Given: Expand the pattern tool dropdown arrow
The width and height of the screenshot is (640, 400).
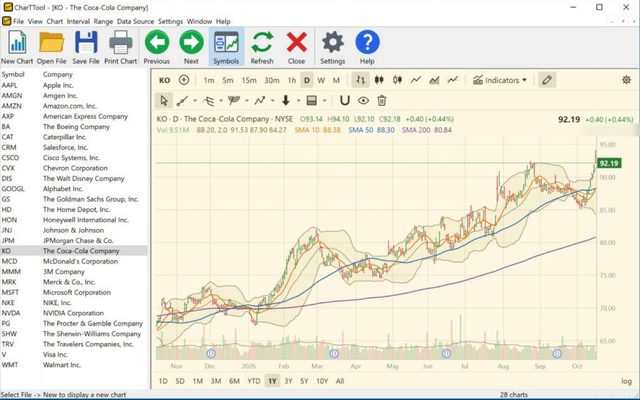Looking at the screenshot, I should click(x=273, y=101).
